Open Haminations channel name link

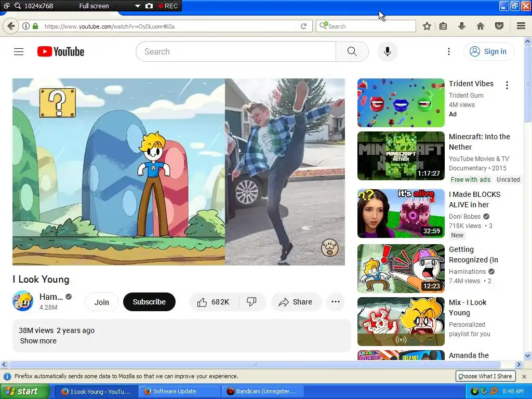51,297
